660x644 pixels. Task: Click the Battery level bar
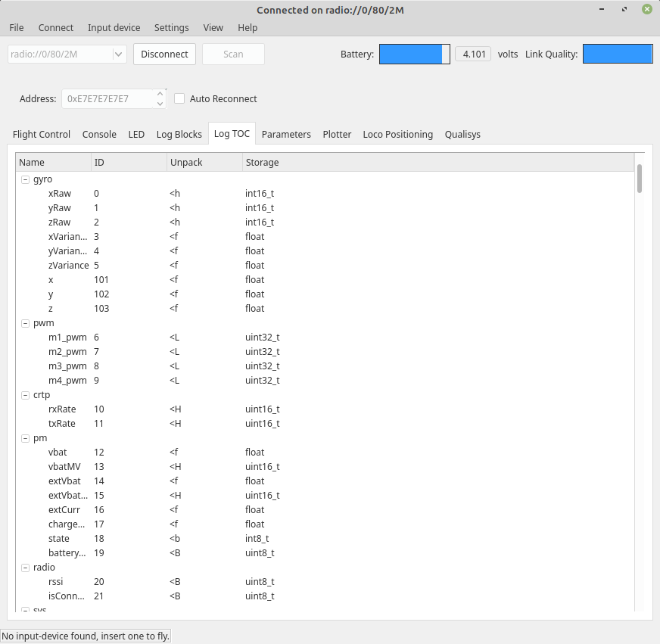pyautogui.click(x=414, y=54)
